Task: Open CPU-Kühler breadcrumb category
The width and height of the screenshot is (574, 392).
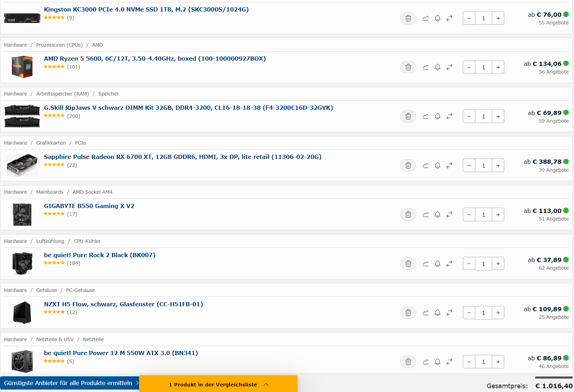Action: click(x=87, y=241)
